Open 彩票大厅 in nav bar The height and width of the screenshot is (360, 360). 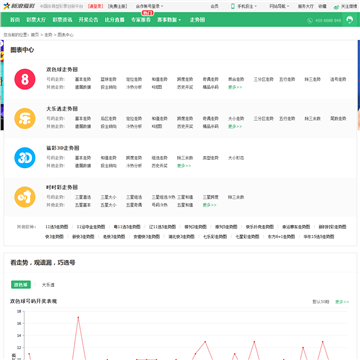[x=36, y=20]
